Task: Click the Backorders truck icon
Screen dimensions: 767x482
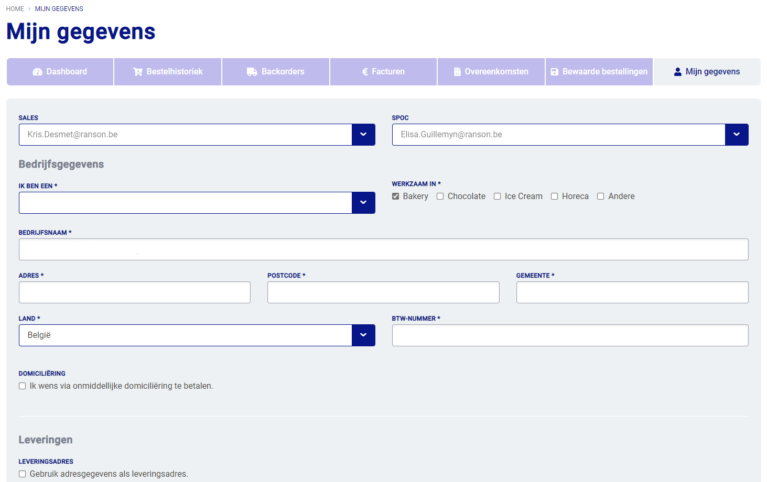Action: coord(252,72)
